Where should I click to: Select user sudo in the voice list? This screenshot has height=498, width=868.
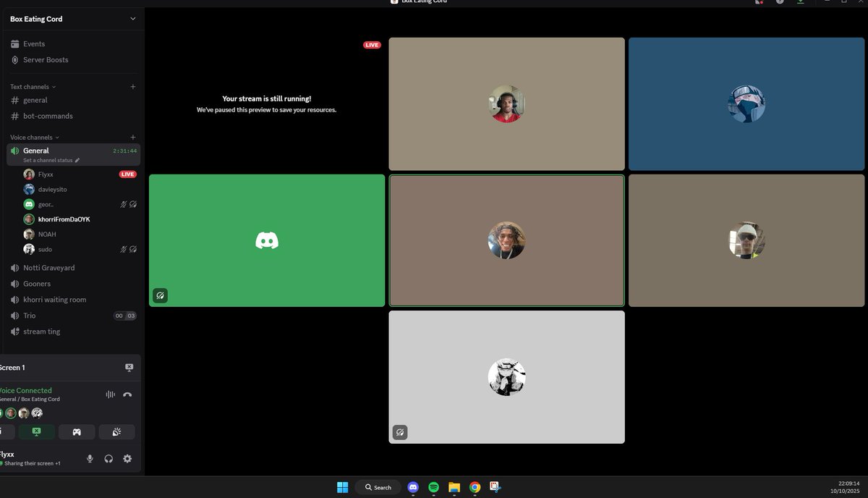[80, 249]
